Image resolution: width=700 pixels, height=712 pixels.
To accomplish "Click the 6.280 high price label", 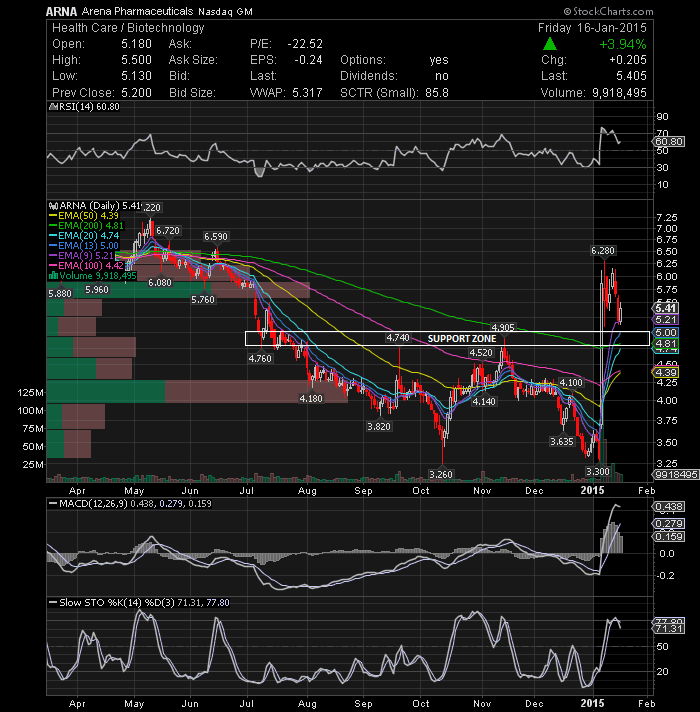I will (603, 251).
